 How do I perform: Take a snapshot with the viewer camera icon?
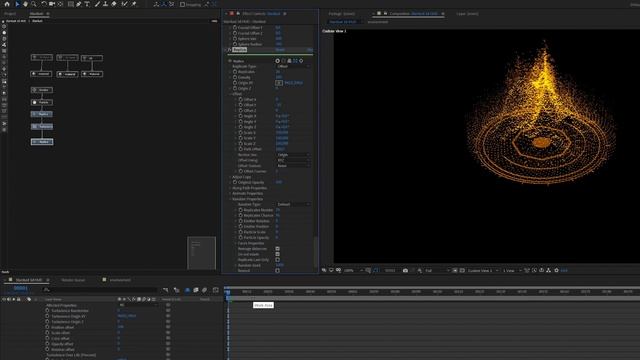click(405, 270)
